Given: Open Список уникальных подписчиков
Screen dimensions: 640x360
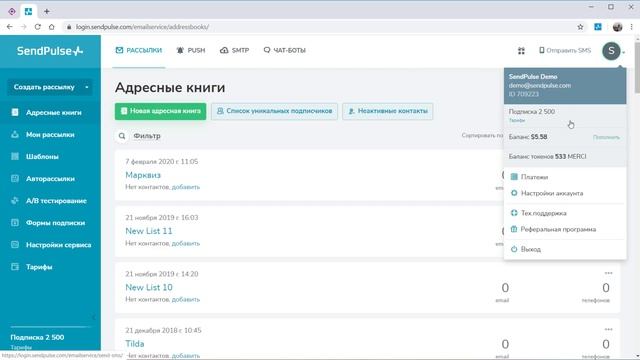Looking at the screenshot, I should coord(274,111).
